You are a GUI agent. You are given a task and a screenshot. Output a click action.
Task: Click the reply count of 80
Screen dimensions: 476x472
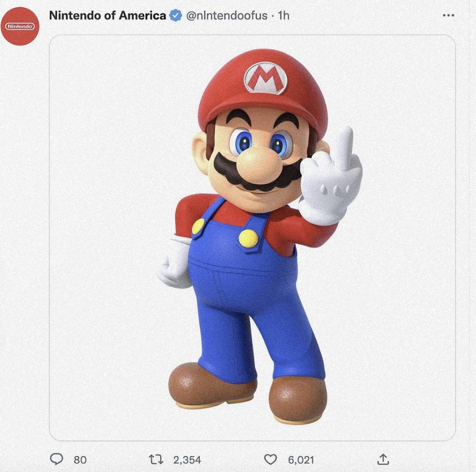click(x=80, y=460)
